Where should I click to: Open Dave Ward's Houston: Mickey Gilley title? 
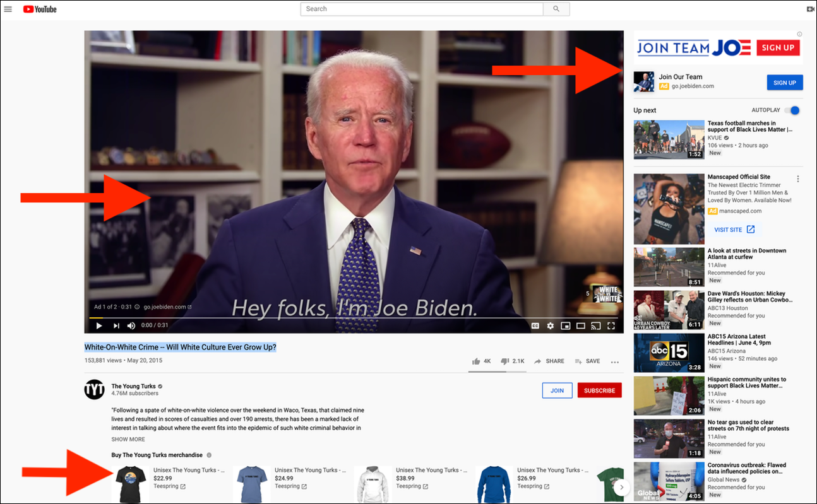pyautogui.click(x=750, y=297)
